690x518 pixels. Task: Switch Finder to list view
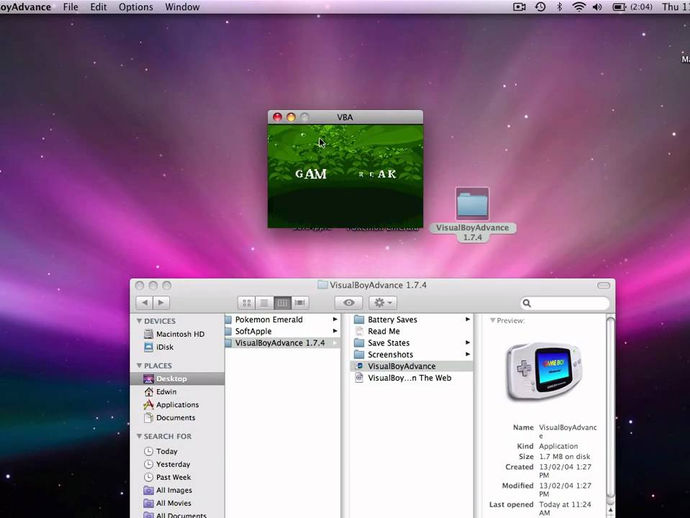point(264,303)
